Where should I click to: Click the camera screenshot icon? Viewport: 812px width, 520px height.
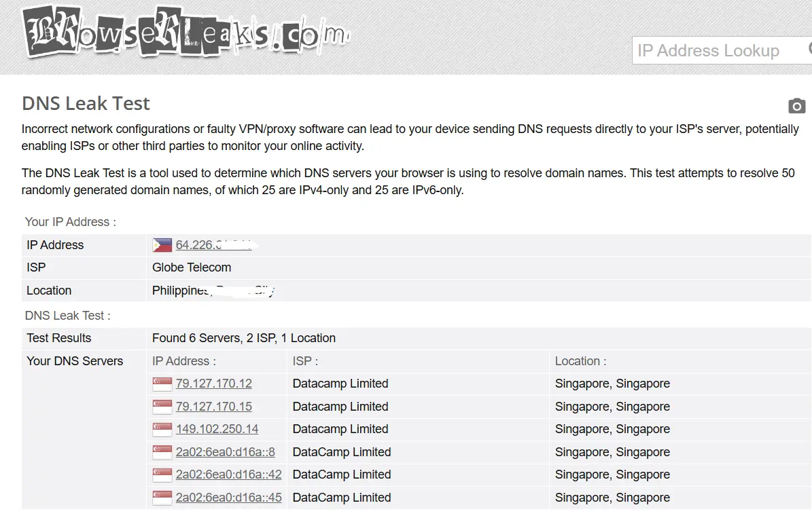click(797, 105)
